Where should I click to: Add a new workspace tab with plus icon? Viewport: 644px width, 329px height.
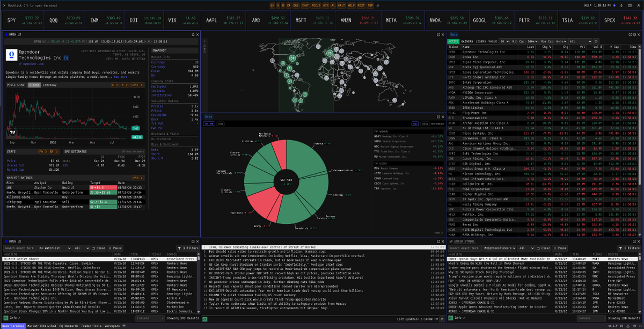coord(124,326)
